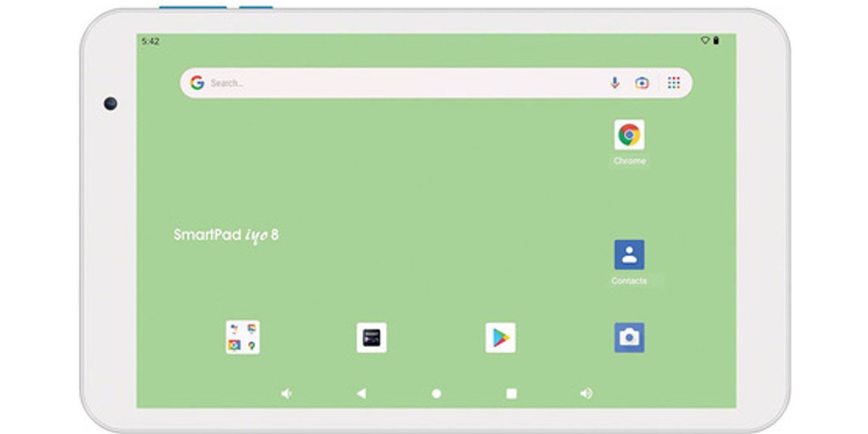Image resolution: width=868 pixels, height=434 pixels.
Task: Tap the volume down navigation button
Action: pyautogui.click(x=286, y=394)
